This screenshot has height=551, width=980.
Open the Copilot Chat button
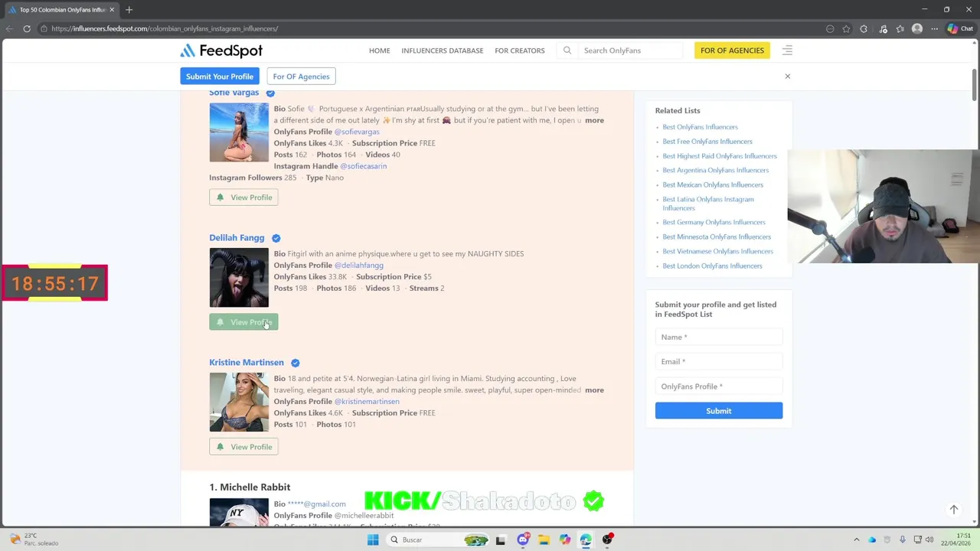point(959,29)
